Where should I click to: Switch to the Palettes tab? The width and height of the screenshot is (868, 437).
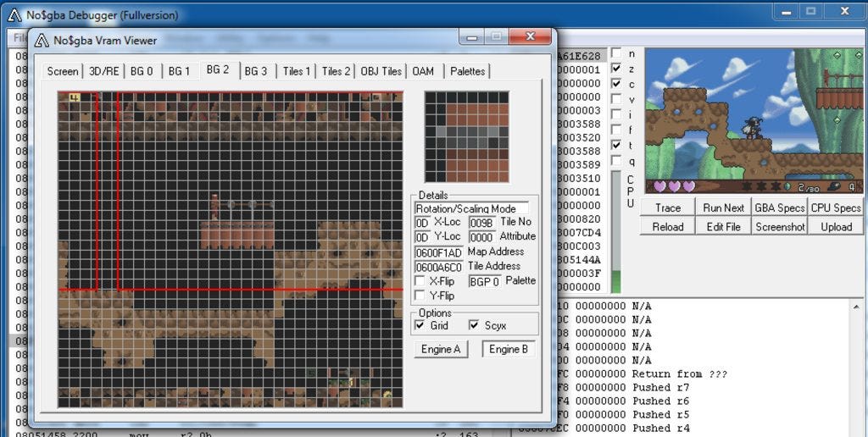(468, 71)
